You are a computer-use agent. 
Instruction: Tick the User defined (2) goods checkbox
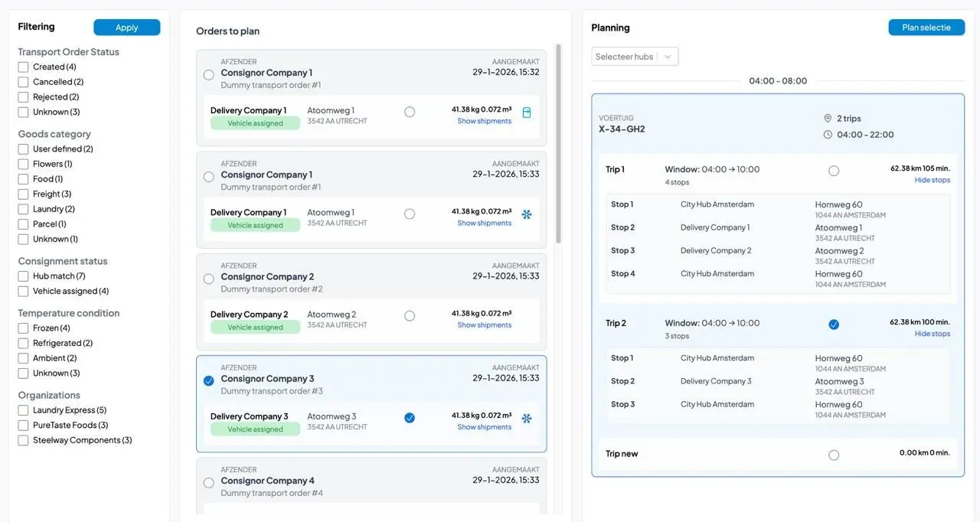click(23, 149)
